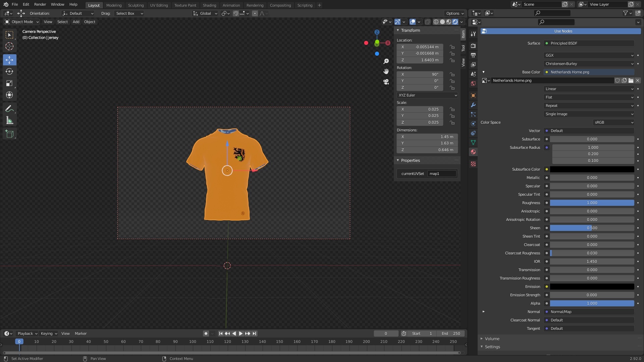Expand the Volume panel

492,339
